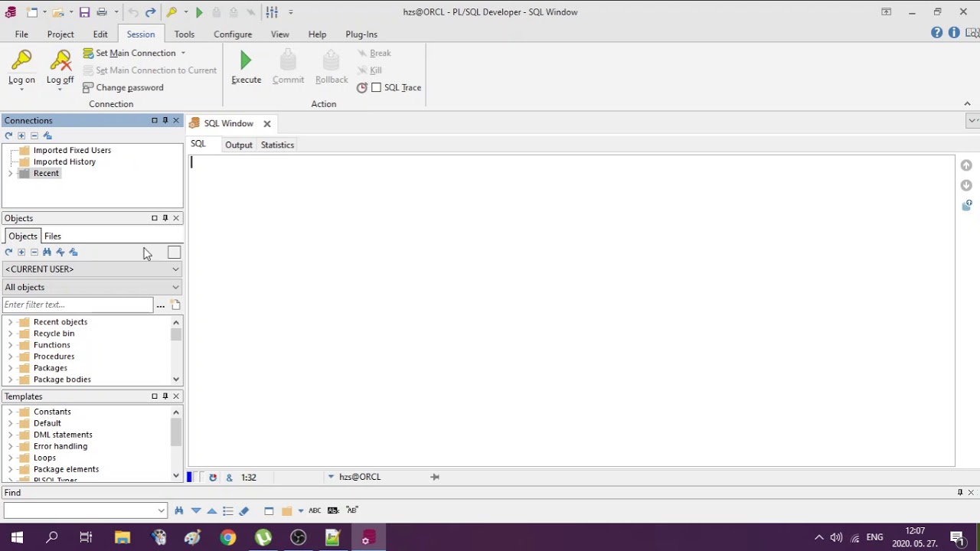Click the Windows Start button
The width and height of the screenshot is (980, 551).
[x=17, y=538]
